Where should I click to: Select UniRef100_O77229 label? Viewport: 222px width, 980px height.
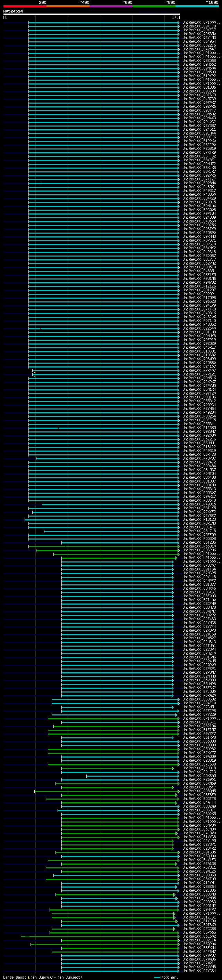[199, 714]
